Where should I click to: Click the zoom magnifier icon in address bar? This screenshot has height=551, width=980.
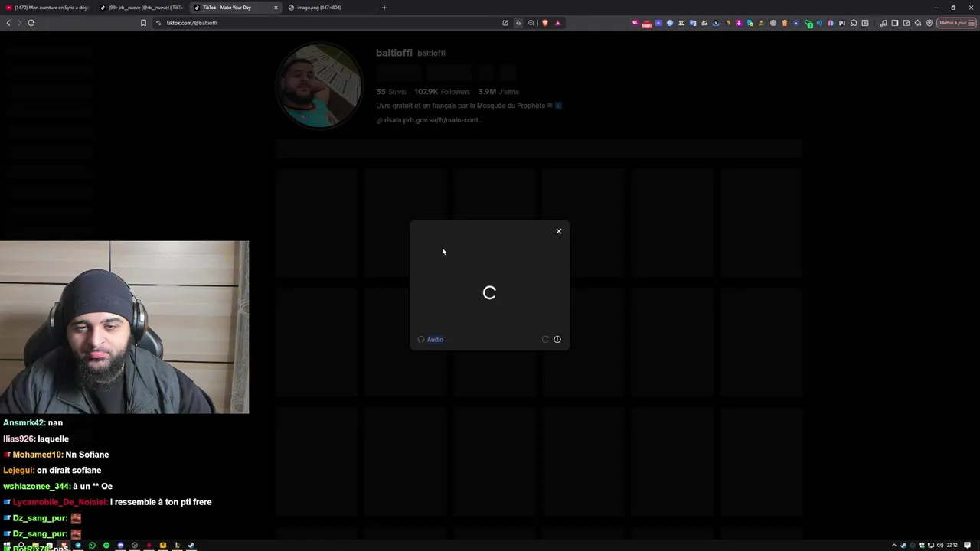click(x=531, y=23)
